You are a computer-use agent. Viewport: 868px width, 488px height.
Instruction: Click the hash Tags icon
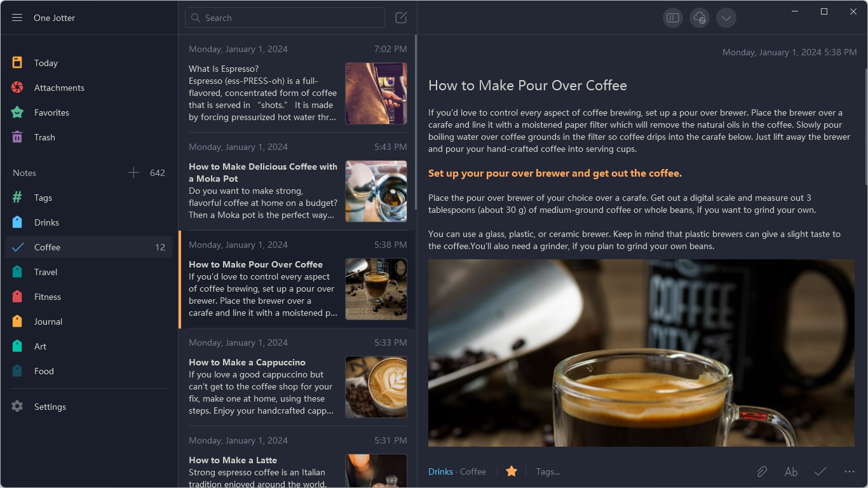(17, 197)
